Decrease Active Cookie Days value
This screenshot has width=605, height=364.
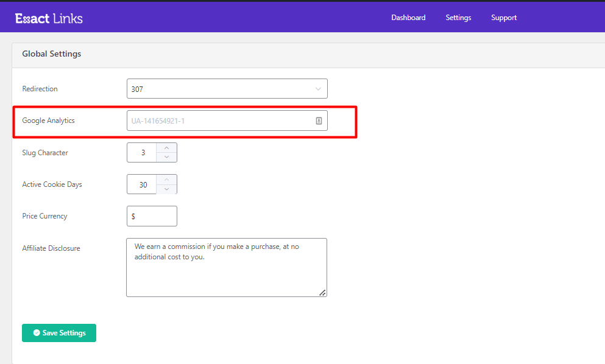(167, 189)
